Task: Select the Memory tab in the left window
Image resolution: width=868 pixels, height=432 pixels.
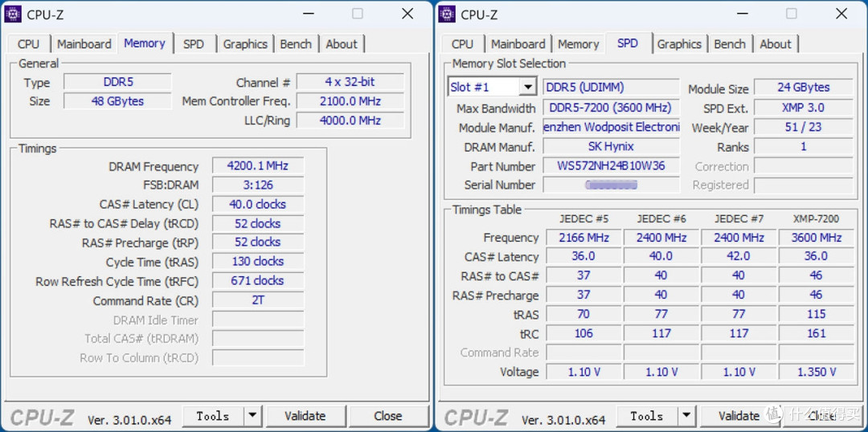Action: coord(145,43)
